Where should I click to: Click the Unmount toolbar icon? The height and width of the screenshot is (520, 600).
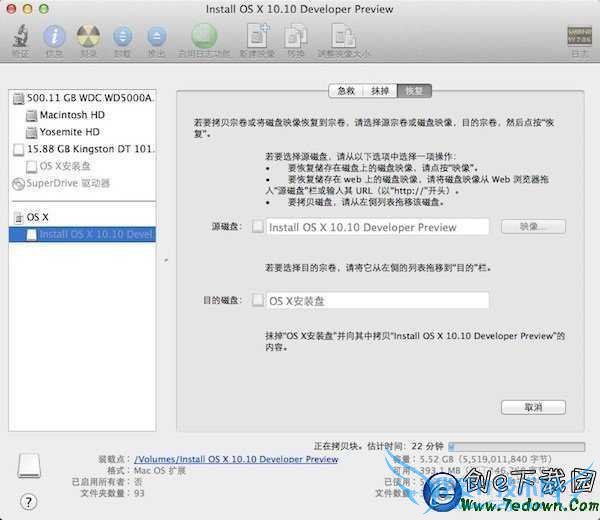[x=122, y=36]
